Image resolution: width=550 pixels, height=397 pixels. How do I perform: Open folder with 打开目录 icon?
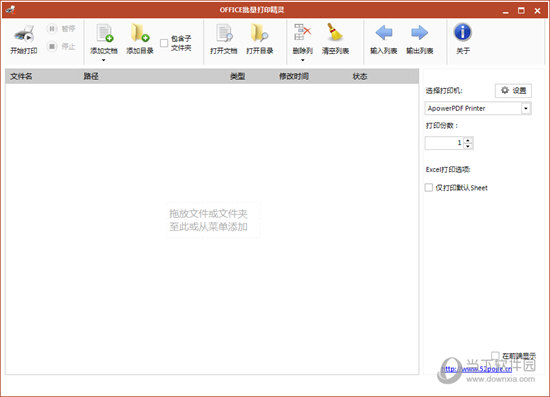click(x=260, y=39)
